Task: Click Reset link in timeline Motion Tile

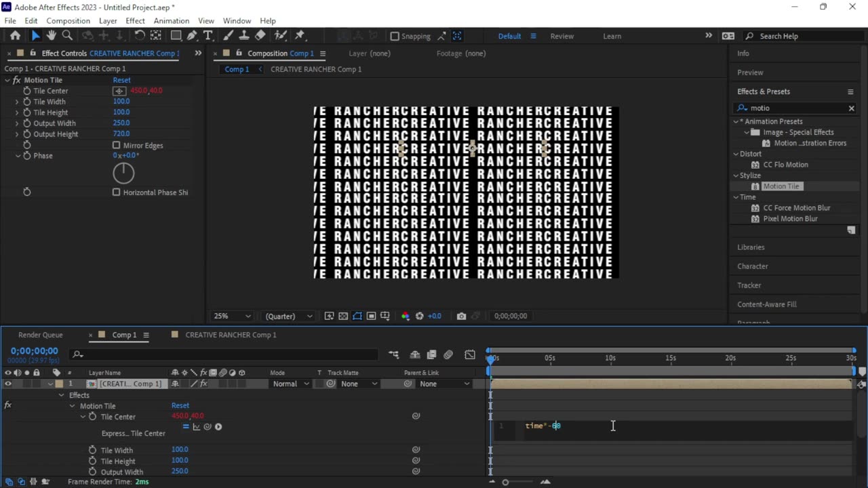Action: pos(180,405)
